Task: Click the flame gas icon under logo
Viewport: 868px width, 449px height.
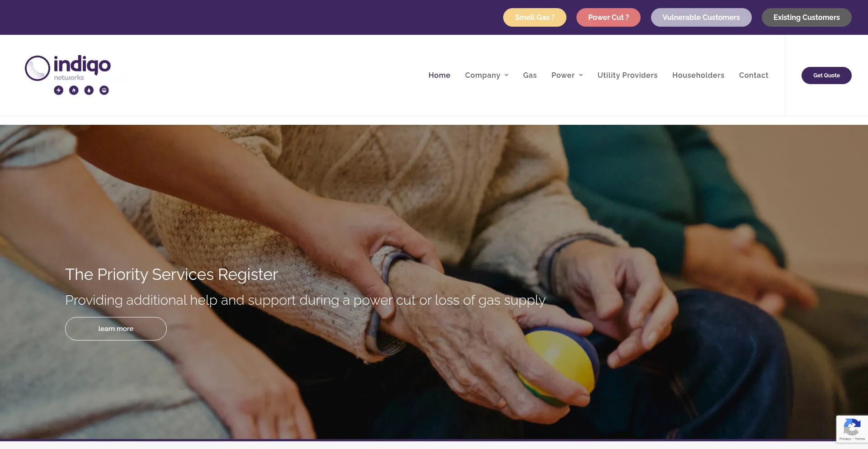Action: tap(74, 90)
